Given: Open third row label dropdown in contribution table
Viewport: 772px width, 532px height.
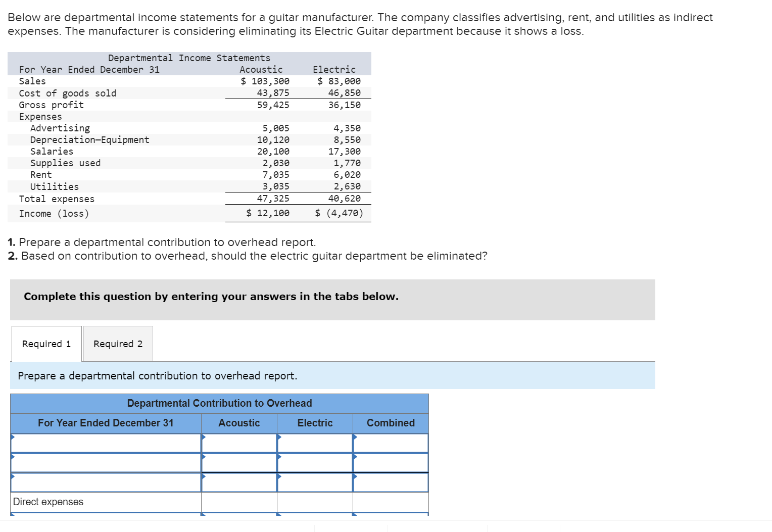Looking at the screenshot, I should click(x=106, y=482).
